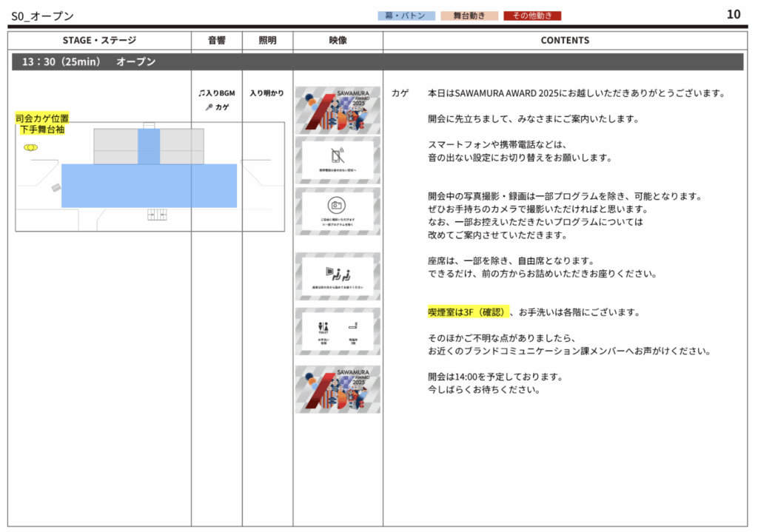This screenshot has width=758, height=532.
Task: Select the blue 幕・バトン legend swatch
Action: click(x=406, y=16)
